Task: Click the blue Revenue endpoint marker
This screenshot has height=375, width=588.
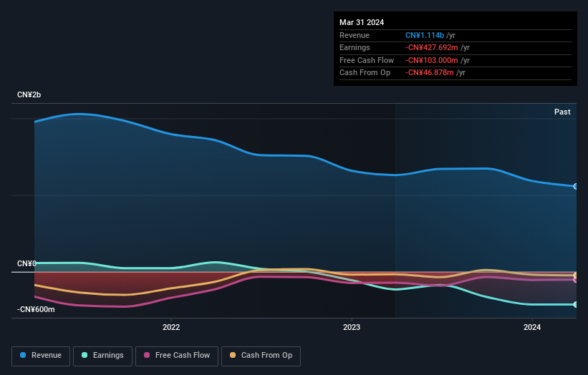Action: (x=576, y=186)
